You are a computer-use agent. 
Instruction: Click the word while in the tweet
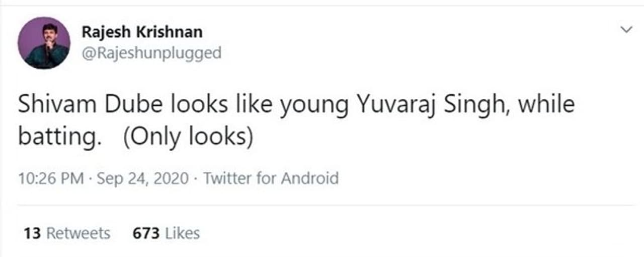pos(546,106)
